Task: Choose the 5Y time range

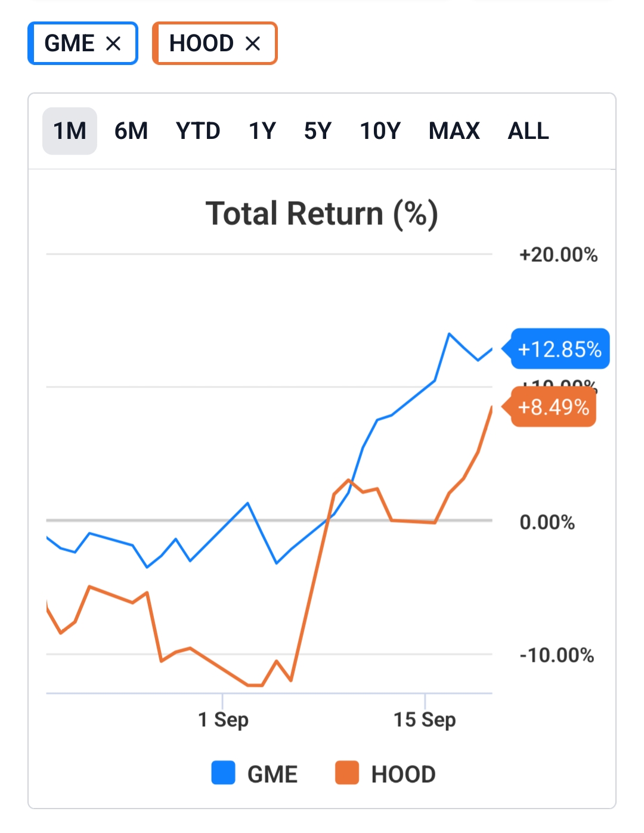Action: pos(317,131)
